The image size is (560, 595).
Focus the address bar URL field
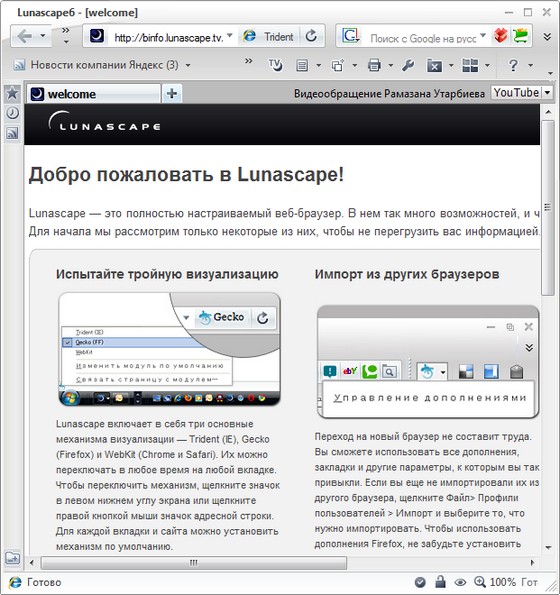click(169, 37)
